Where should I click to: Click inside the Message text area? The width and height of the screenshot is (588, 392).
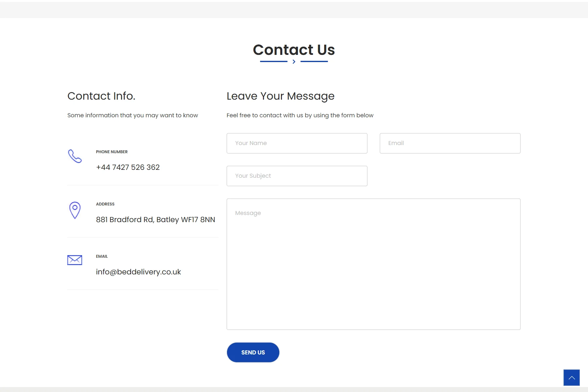tap(373, 264)
